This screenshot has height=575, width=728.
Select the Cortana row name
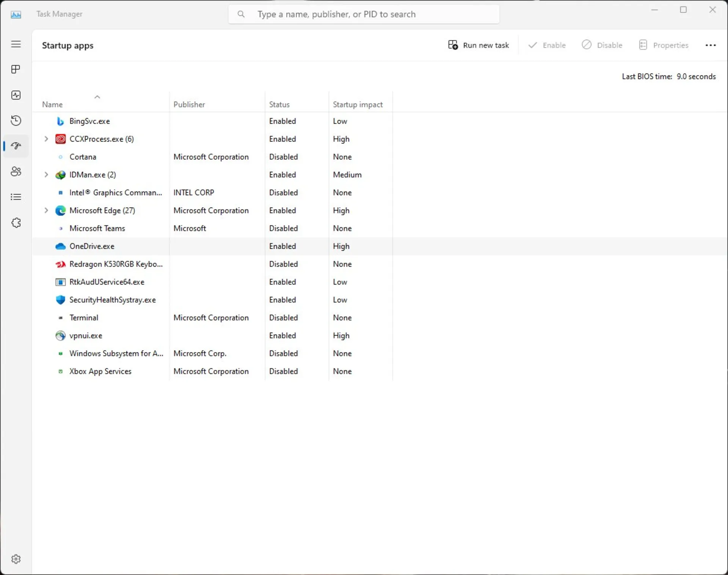83,157
